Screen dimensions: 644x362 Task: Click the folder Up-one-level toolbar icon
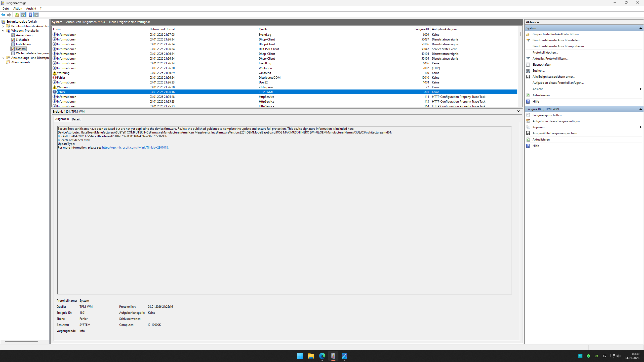tap(17, 15)
